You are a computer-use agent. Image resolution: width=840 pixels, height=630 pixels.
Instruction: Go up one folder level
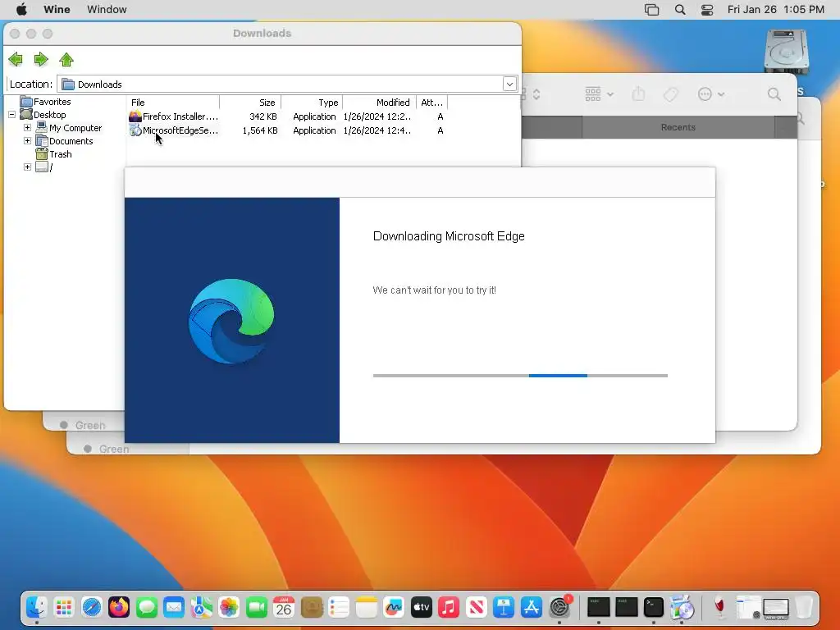coord(66,59)
